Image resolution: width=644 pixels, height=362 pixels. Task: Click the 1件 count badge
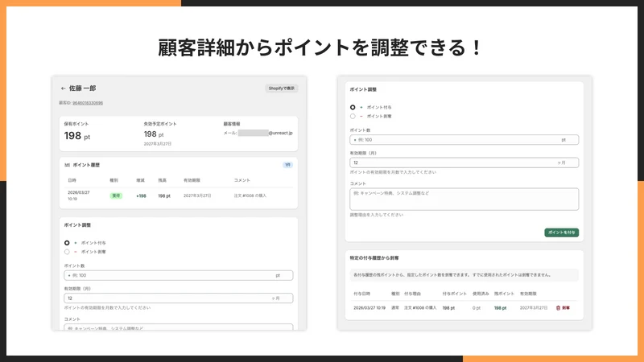tap(287, 165)
